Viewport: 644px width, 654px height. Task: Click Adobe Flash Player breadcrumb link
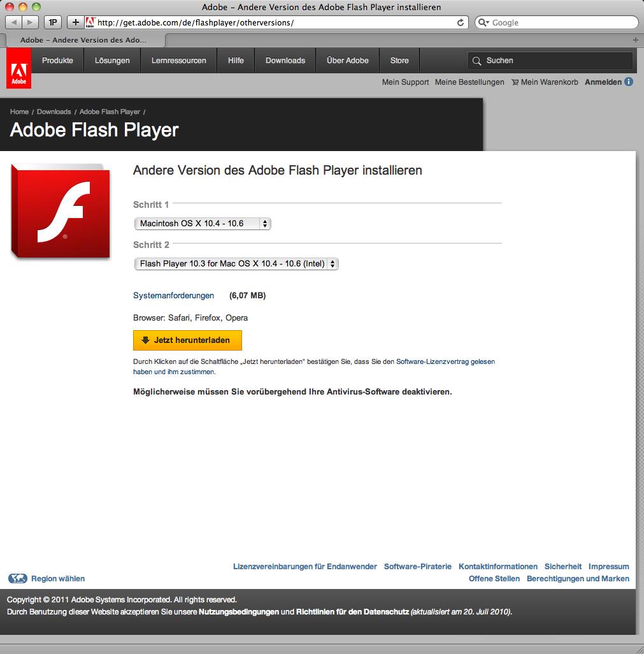[x=110, y=112]
